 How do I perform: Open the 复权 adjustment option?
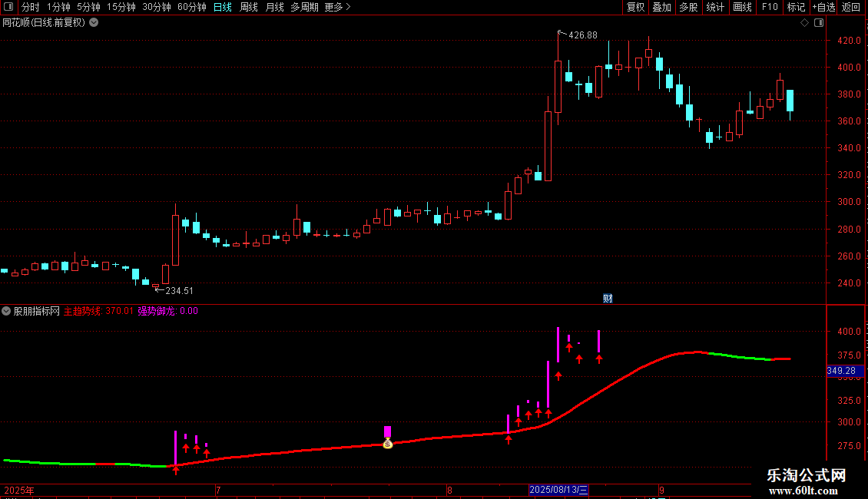(635, 7)
